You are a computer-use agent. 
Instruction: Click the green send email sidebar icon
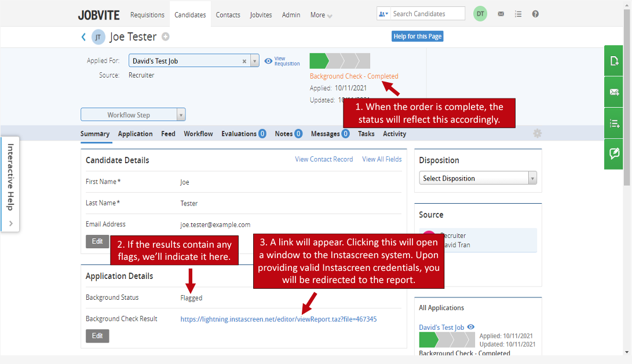pos(614,92)
